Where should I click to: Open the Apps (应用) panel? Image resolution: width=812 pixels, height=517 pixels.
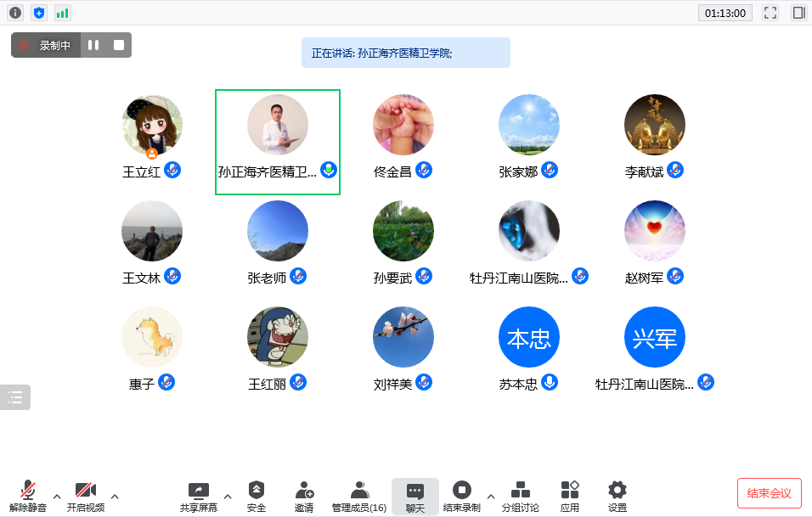[x=569, y=496]
